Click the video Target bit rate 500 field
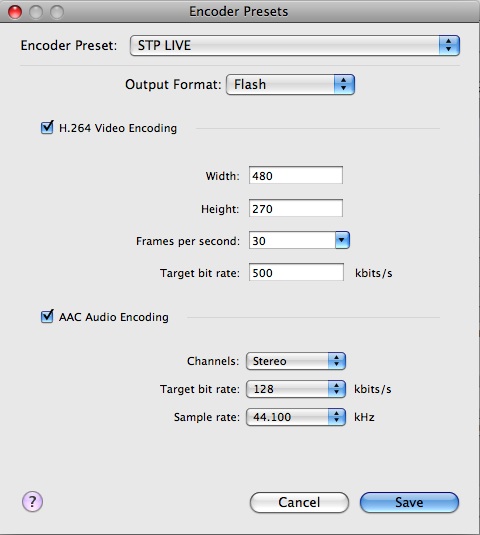The width and height of the screenshot is (480, 535). click(296, 272)
